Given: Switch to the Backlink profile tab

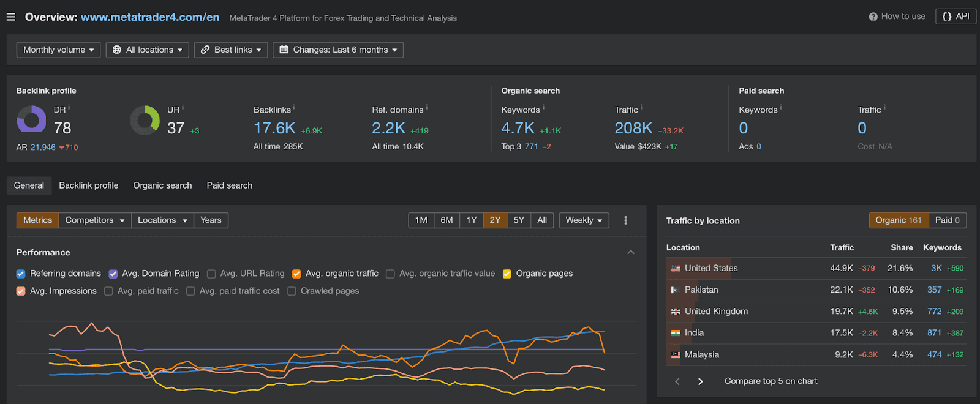Looking at the screenshot, I should pyautogui.click(x=89, y=185).
